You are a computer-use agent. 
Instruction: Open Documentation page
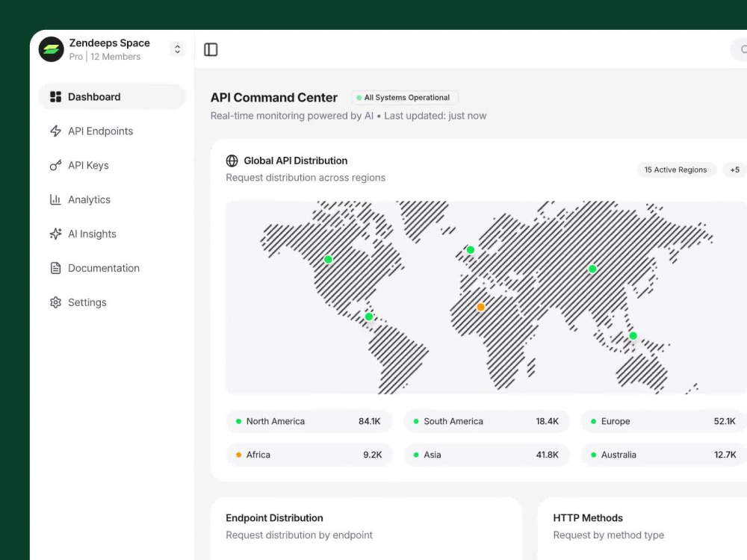(112, 268)
